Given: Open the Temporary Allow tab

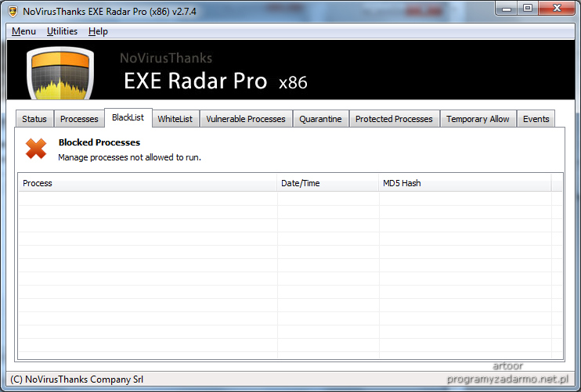Looking at the screenshot, I should pyautogui.click(x=478, y=119).
